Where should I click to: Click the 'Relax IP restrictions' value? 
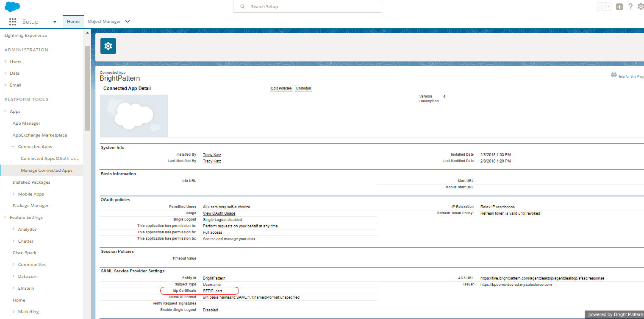(x=497, y=207)
